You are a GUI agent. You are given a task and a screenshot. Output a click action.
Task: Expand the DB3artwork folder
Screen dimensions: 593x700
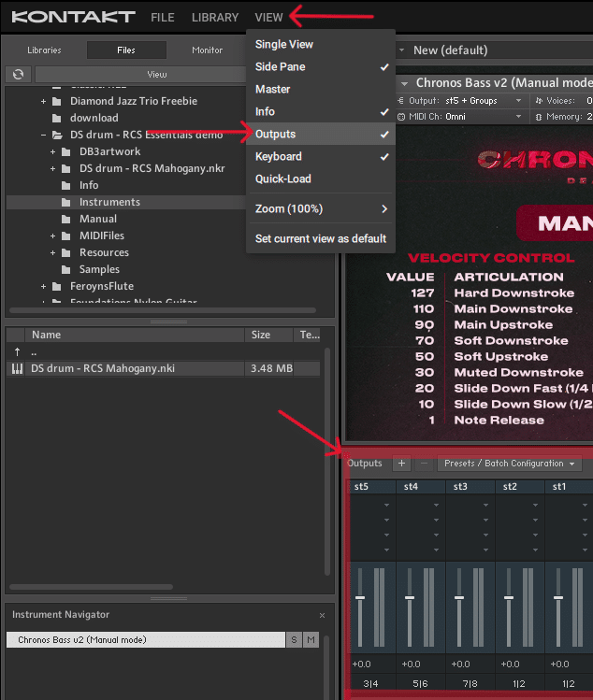(52, 152)
